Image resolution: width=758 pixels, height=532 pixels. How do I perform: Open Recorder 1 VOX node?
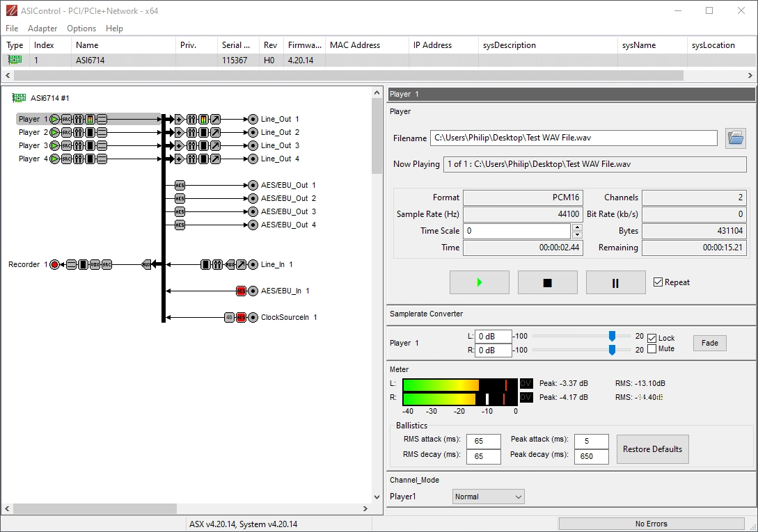95,265
